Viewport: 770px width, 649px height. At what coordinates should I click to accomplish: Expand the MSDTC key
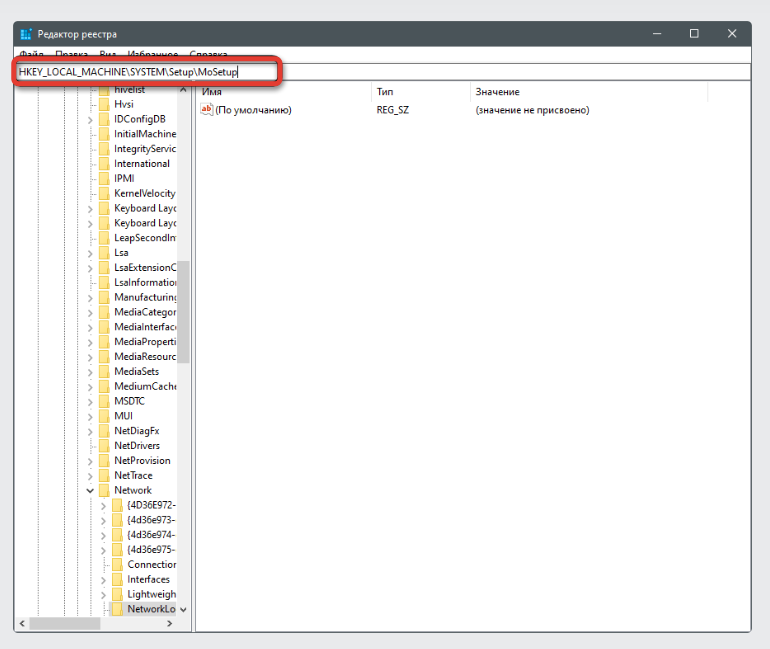click(x=90, y=402)
